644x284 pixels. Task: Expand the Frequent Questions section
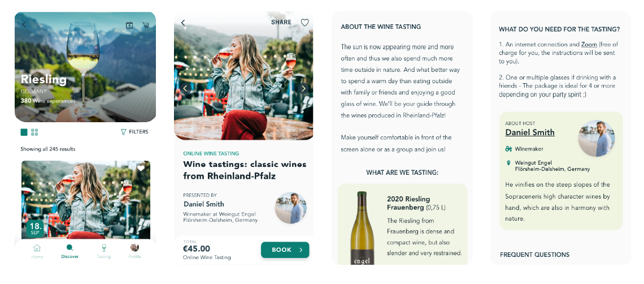(534, 255)
